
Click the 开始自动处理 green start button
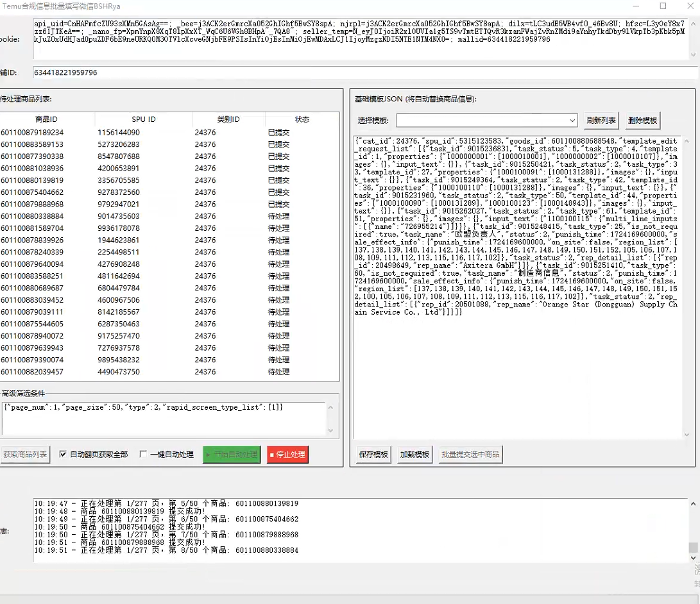(232, 455)
